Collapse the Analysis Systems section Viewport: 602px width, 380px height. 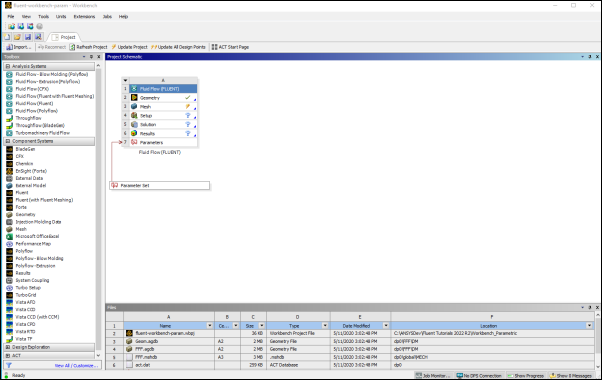point(8,66)
